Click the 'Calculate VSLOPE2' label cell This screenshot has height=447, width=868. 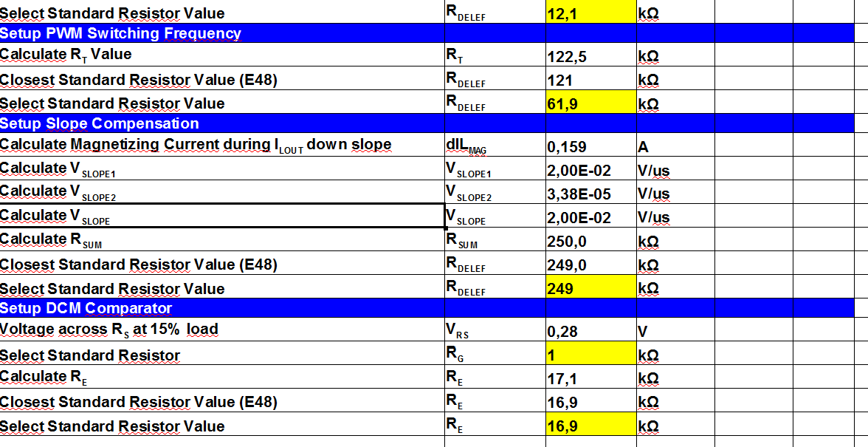point(222,192)
